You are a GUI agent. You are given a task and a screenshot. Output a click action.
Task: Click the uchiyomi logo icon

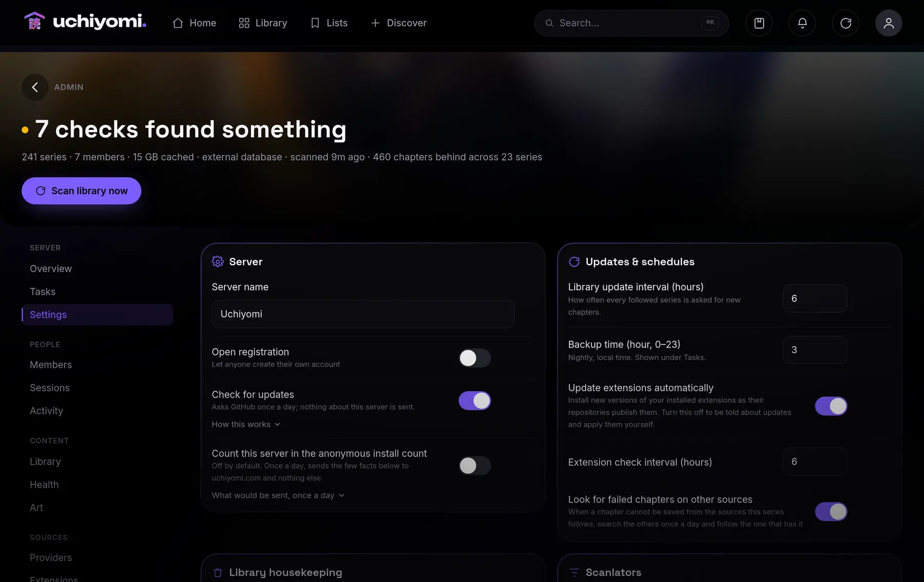point(34,22)
